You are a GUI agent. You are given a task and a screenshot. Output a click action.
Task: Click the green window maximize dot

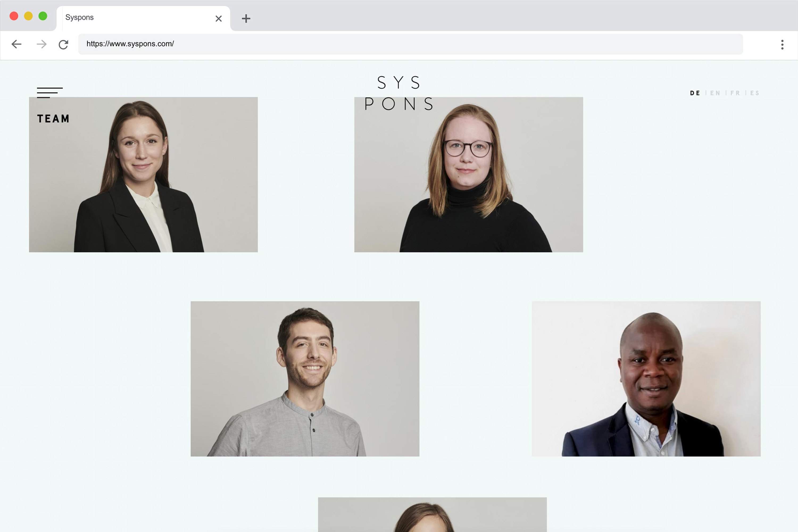point(43,16)
